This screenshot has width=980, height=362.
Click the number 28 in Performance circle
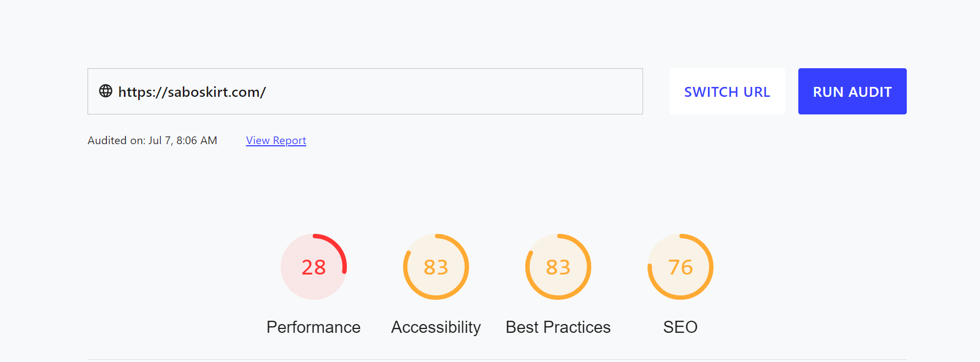313,267
